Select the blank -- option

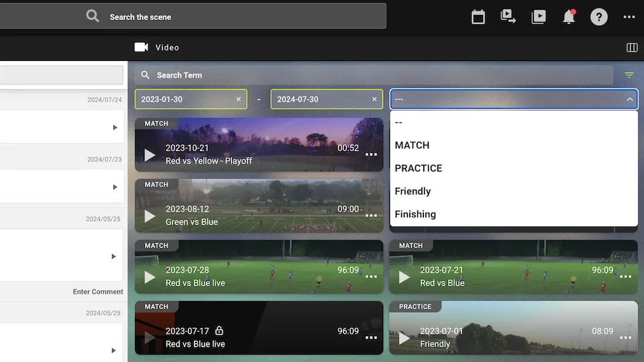(513, 122)
